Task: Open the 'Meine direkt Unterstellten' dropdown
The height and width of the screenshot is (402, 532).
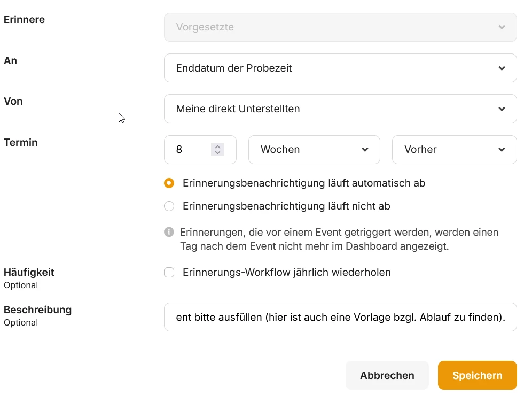Action: pyautogui.click(x=331, y=109)
